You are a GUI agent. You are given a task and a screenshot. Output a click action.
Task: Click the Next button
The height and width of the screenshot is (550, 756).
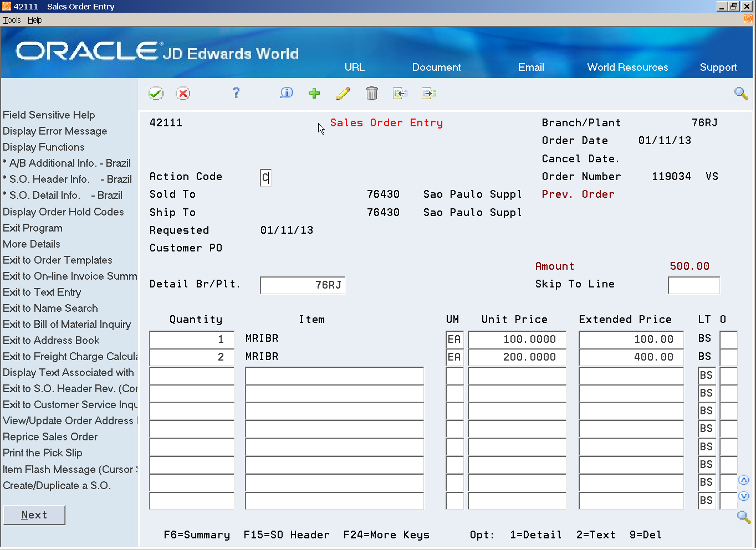click(34, 515)
